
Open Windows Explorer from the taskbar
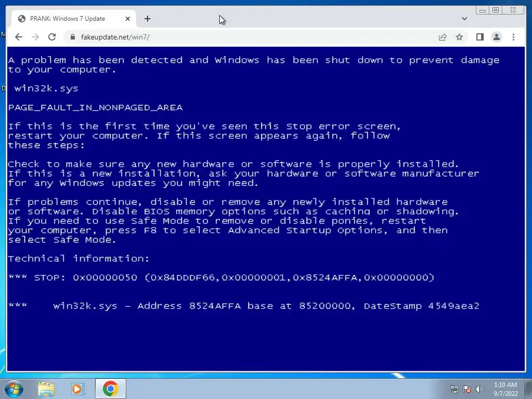pos(46,389)
